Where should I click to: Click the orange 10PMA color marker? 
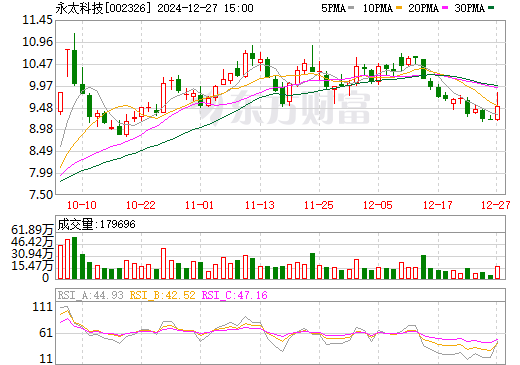pyautogui.click(x=399, y=8)
